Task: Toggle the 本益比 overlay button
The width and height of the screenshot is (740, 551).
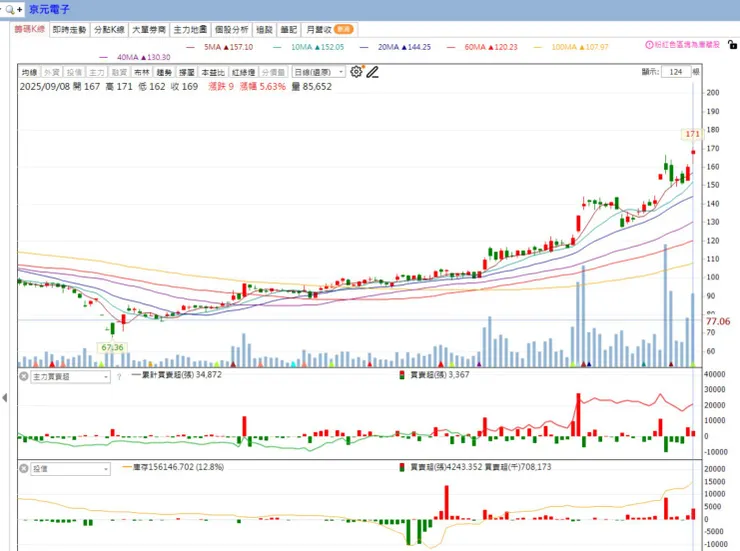Action: pyautogui.click(x=213, y=72)
